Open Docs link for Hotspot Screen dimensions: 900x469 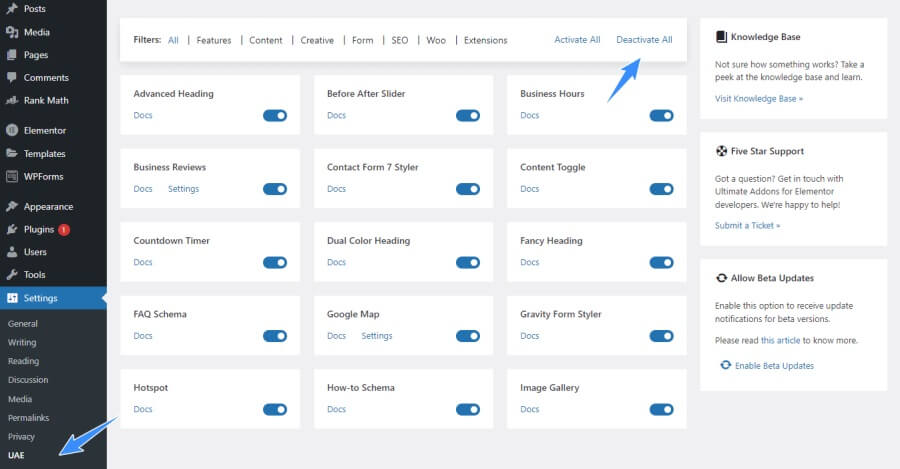click(x=143, y=409)
